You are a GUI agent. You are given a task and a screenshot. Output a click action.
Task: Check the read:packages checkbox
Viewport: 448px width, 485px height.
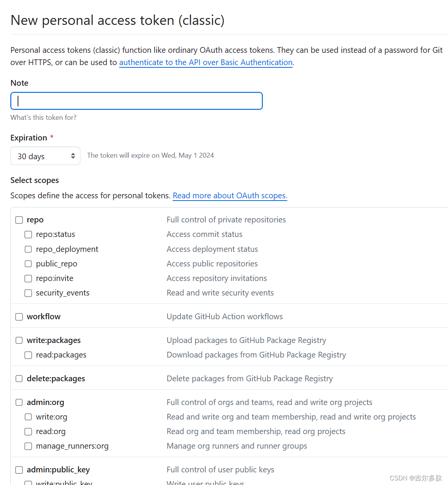point(28,355)
